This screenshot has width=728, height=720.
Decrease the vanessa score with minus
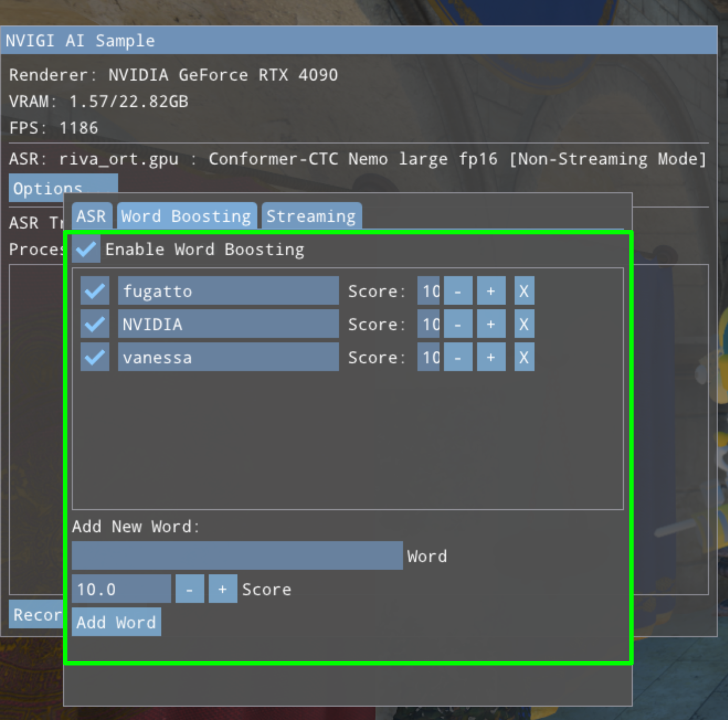coord(458,357)
